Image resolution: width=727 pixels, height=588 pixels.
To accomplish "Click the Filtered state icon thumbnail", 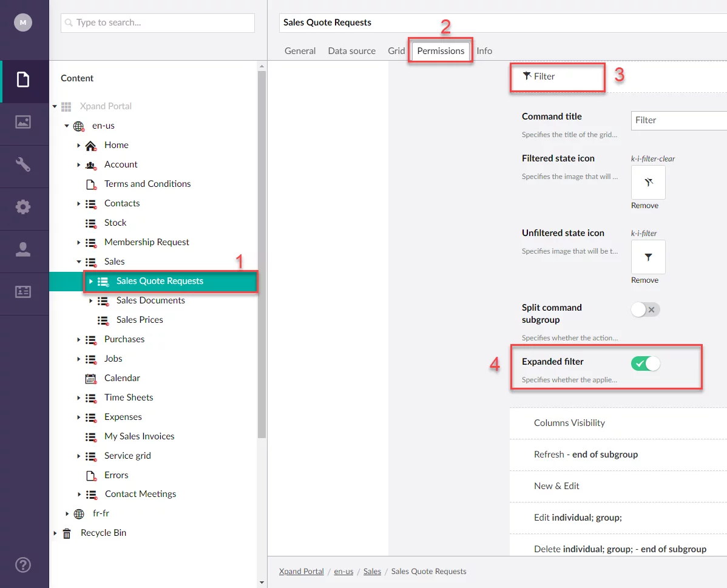I will [648, 182].
